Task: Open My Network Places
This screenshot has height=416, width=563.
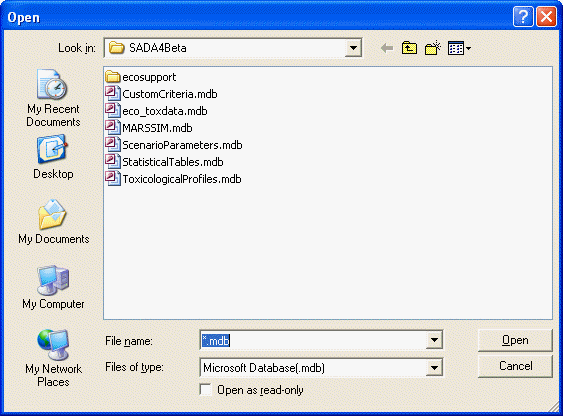Action: pyautogui.click(x=53, y=358)
